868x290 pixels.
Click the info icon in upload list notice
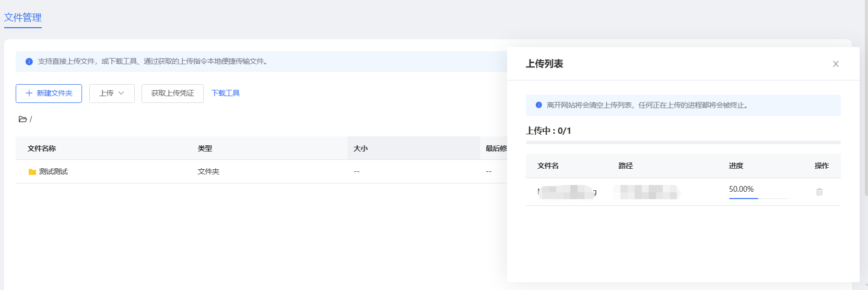(538, 105)
